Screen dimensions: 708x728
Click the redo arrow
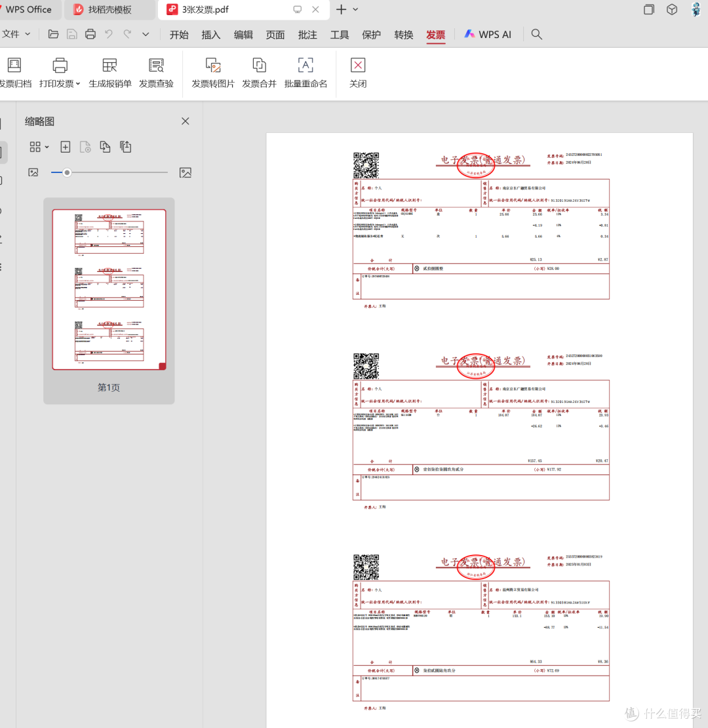click(127, 34)
